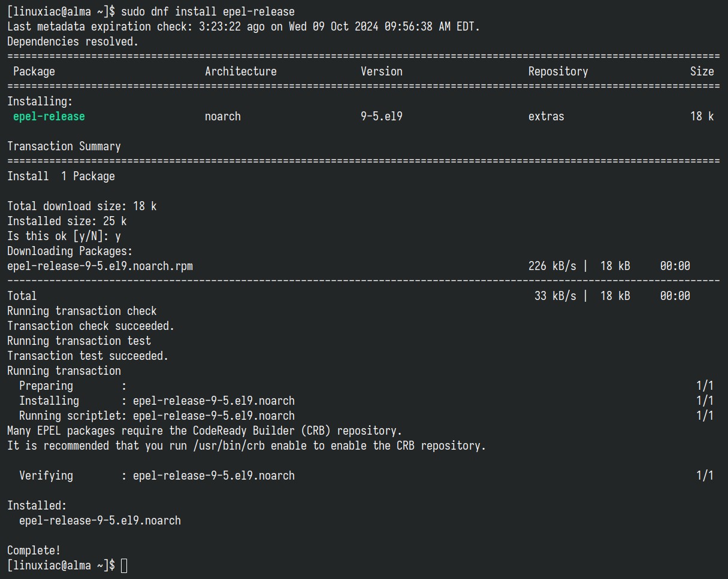Click the green epel-release package name

point(49,116)
